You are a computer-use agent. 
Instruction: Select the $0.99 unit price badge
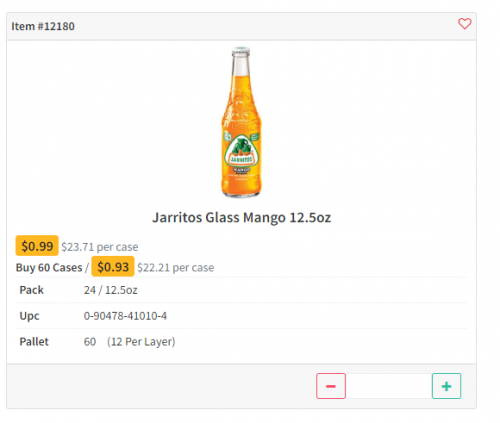[x=37, y=246]
